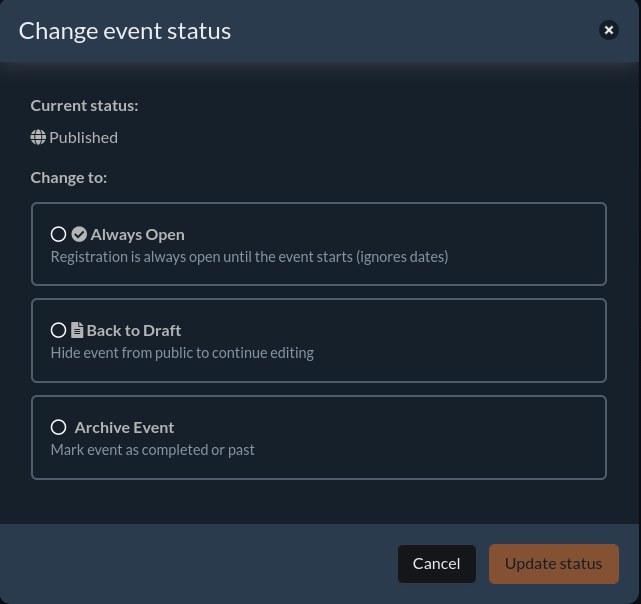Close the Change event status dialog
The height and width of the screenshot is (604, 641).
[x=608, y=30]
